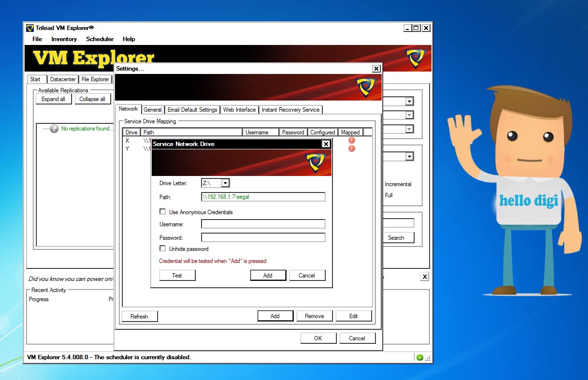Open the first dropdown in the main window right panel
This screenshot has width=588, height=380.
click(409, 101)
